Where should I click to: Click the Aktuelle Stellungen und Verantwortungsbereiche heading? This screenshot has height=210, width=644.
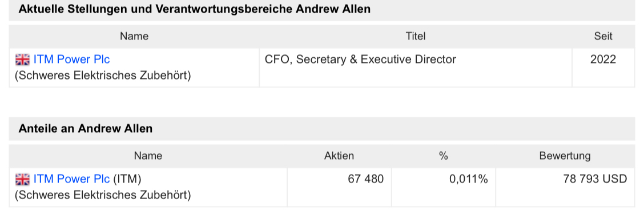(x=194, y=9)
